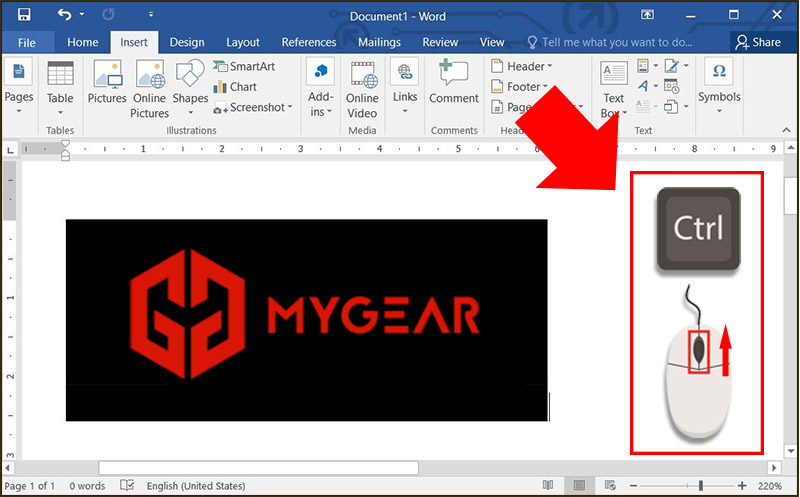Click the ruler tab selector icon
This screenshot has height=497, width=800.
coord(10,150)
